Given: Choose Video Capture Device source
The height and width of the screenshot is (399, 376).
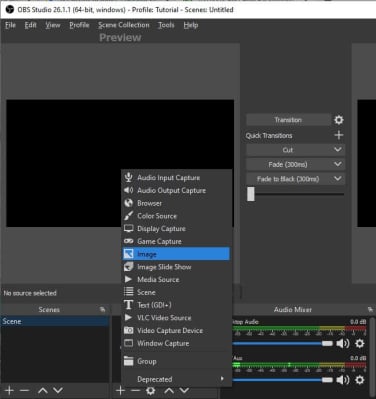Looking at the screenshot, I should (176, 330).
